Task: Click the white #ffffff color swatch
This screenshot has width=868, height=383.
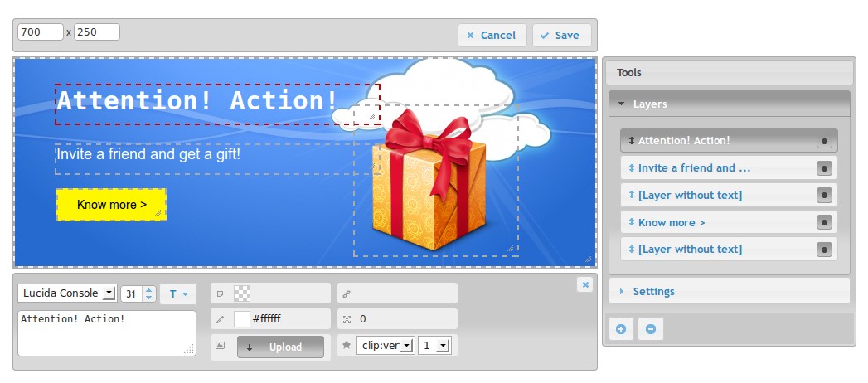Action: pos(242,319)
